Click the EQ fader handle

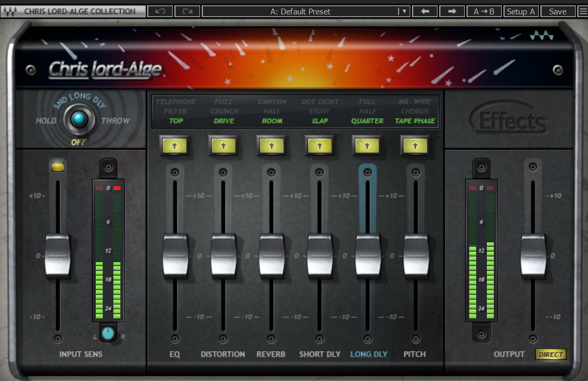pyautogui.click(x=175, y=256)
